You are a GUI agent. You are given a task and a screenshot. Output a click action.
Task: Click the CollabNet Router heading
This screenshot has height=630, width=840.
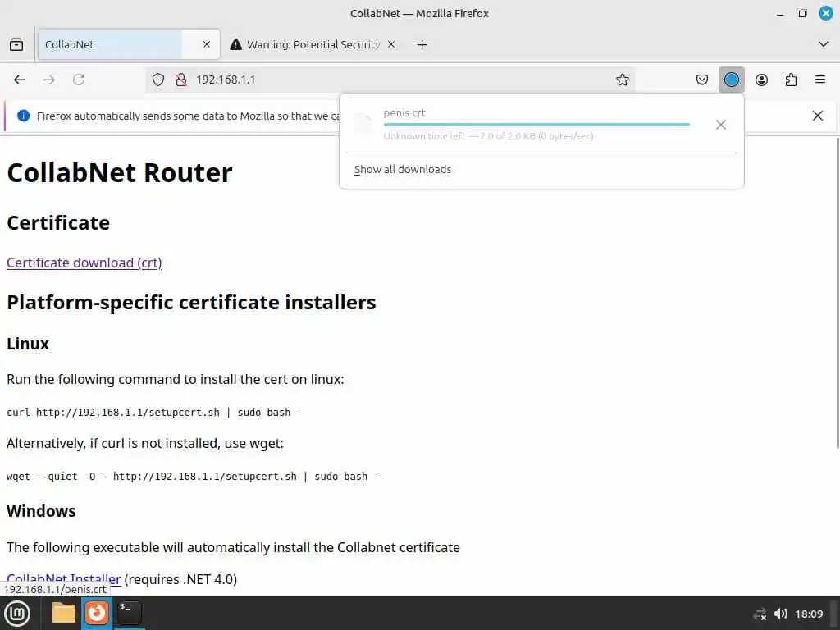click(x=120, y=172)
